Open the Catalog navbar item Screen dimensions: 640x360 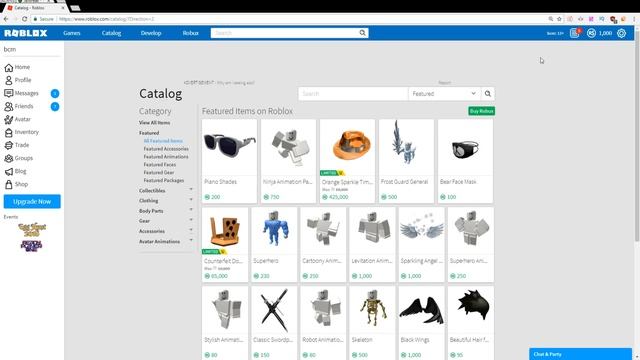pos(111,33)
